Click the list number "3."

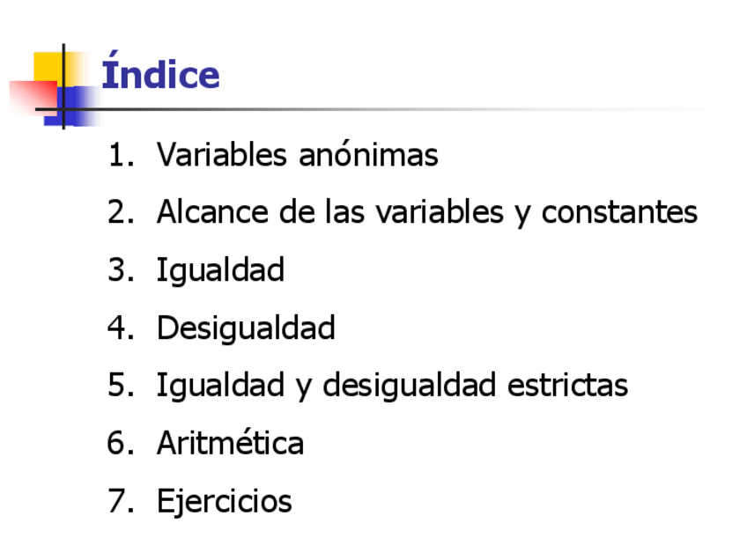coord(121,269)
